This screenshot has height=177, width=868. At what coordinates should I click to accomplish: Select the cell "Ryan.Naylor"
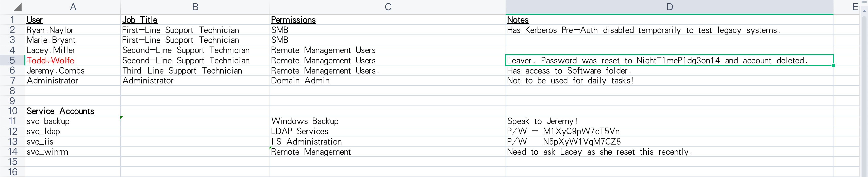pos(73,30)
